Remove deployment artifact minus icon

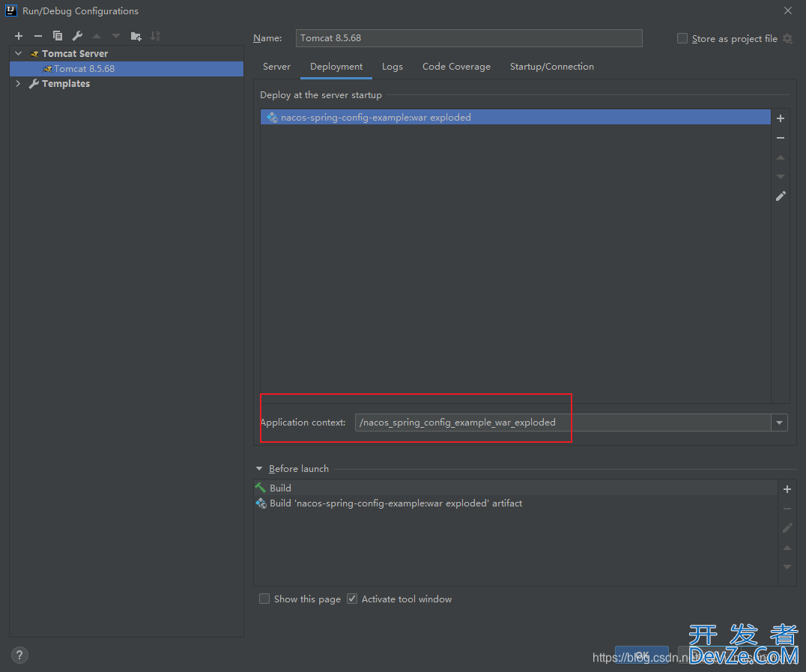781,138
